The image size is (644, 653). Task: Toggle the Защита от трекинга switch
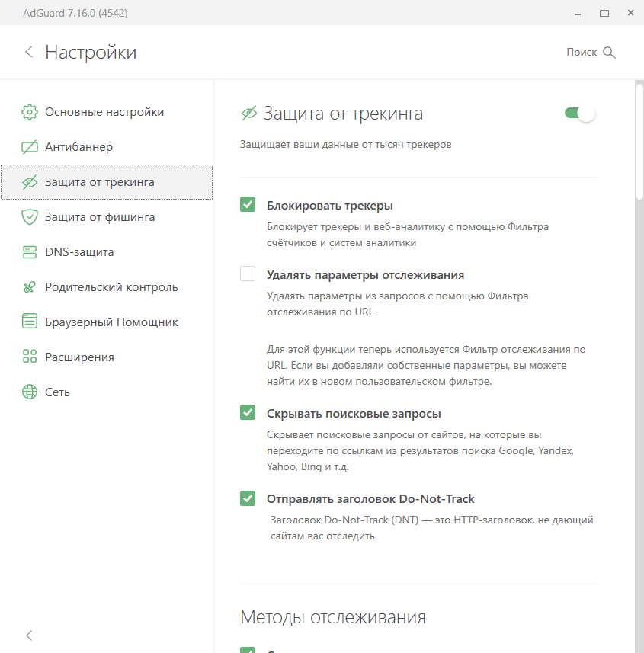[x=579, y=114]
